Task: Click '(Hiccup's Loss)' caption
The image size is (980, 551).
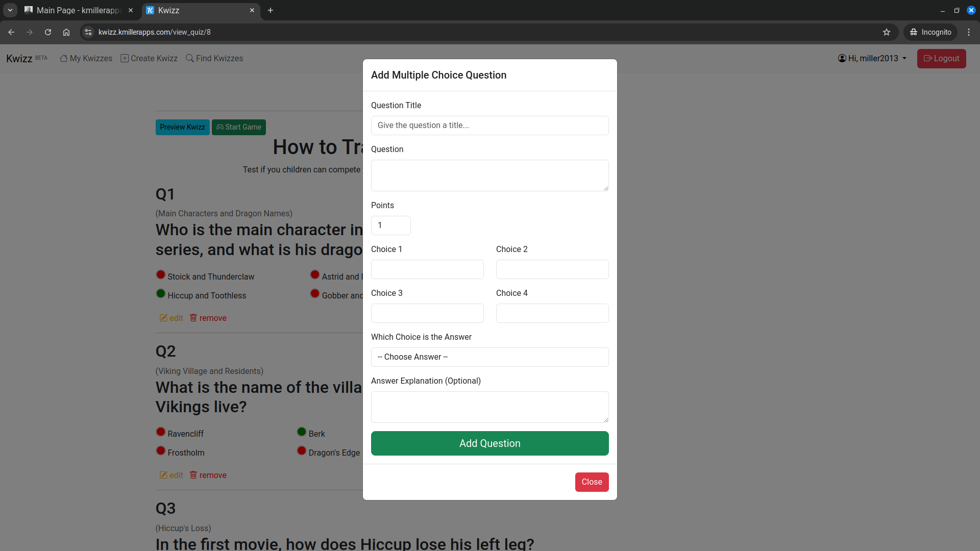Action: pyautogui.click(x=183, y=528)
